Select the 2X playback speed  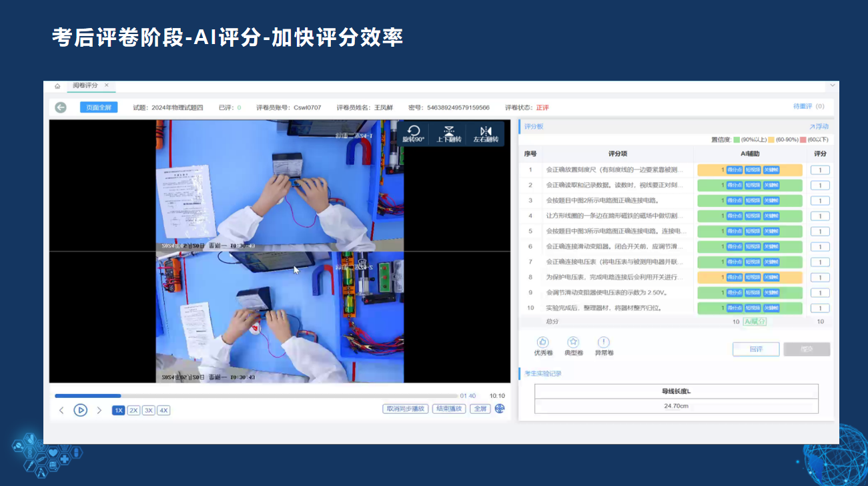[x=133, y=411]
